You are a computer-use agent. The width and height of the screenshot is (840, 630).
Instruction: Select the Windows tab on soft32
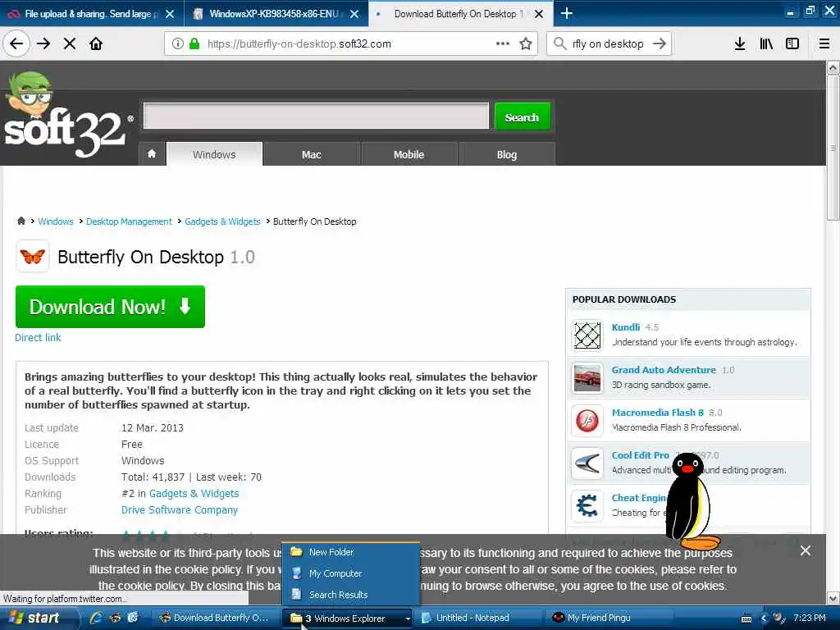tap(214, 154)
